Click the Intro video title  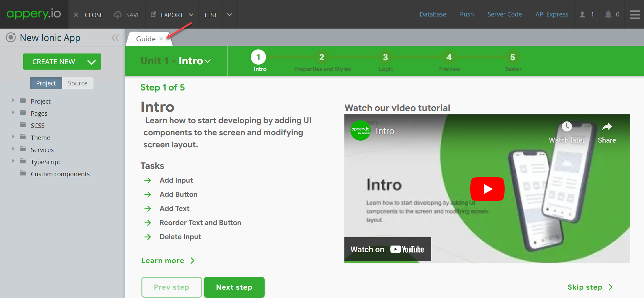coord(385,131)
